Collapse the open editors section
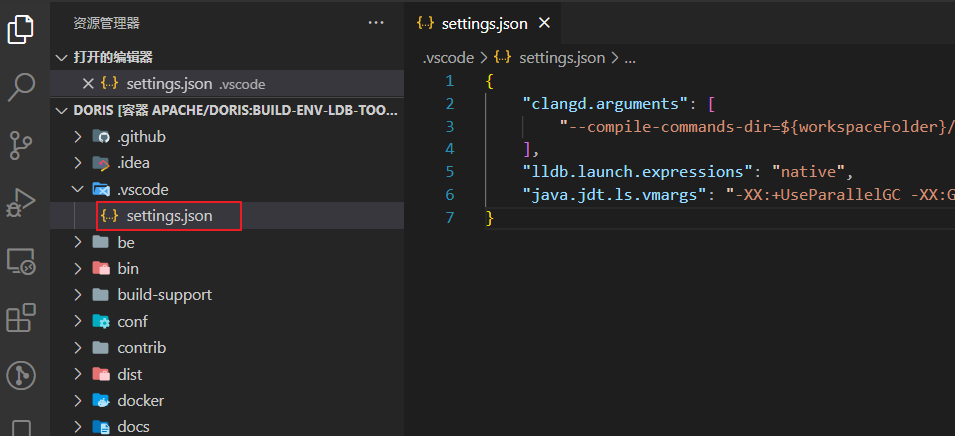The height and width of the screenshot is (436, 955). [63, 57]
